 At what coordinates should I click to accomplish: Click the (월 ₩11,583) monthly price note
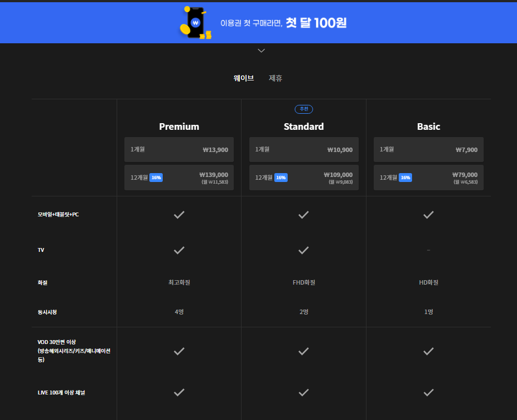(x=215, y=182)
